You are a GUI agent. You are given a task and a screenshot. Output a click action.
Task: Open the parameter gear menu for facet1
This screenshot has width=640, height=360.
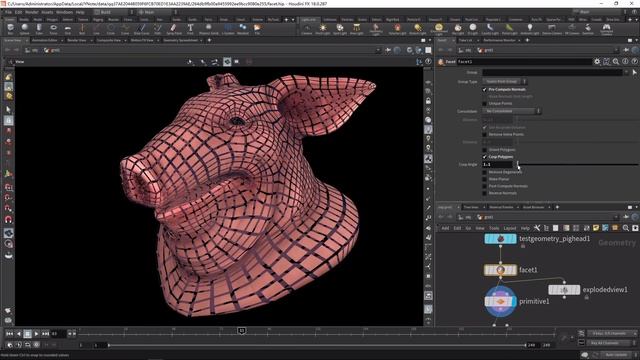pyautogui.click(x=597, y=62)
